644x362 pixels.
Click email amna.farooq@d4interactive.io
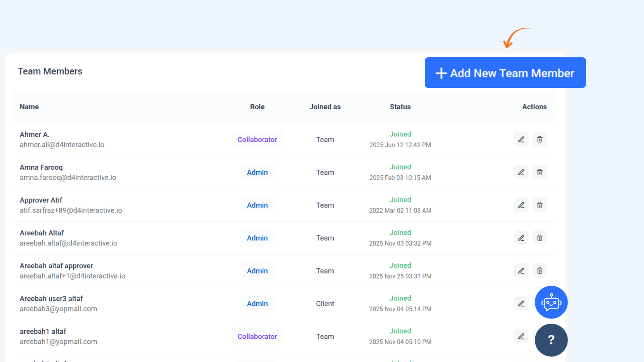tap(68, 178)
